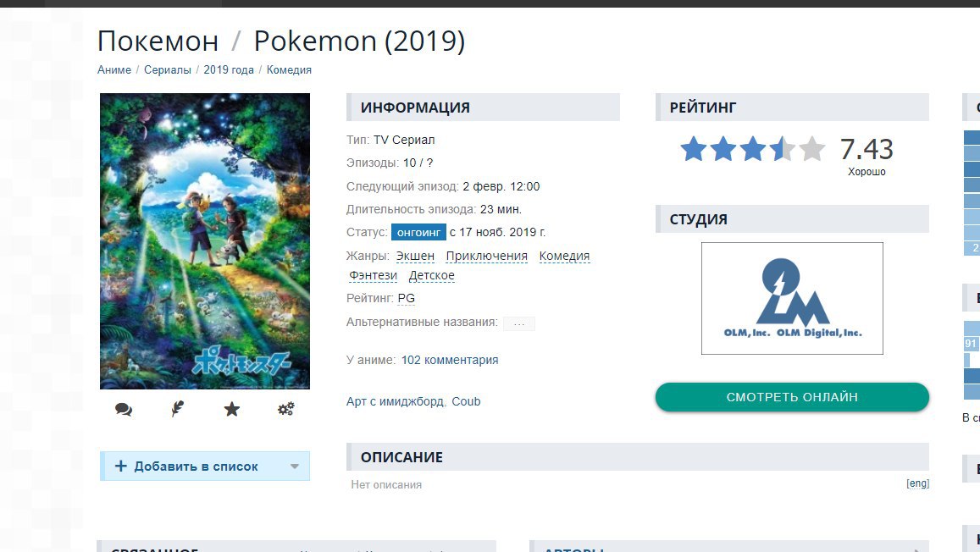This screenshot has width=980, height=552.
Task: Open comments via speech bubble icon
Action: pyautogui.click(x=124, y=409)
